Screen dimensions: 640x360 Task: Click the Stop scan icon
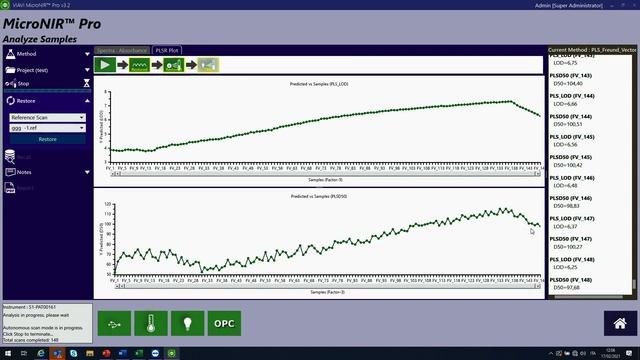pyautogui.click(x=11, y=83)
